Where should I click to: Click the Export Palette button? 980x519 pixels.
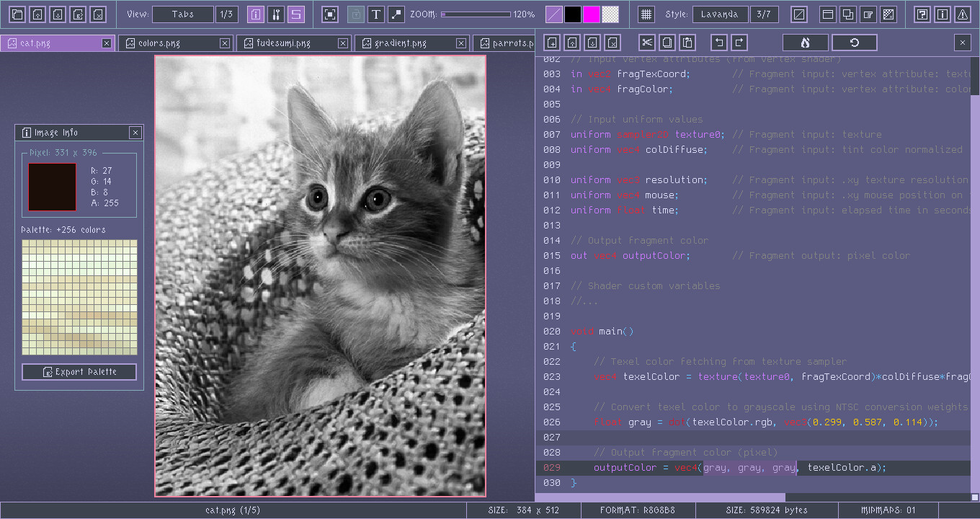[x=79, y=372]
